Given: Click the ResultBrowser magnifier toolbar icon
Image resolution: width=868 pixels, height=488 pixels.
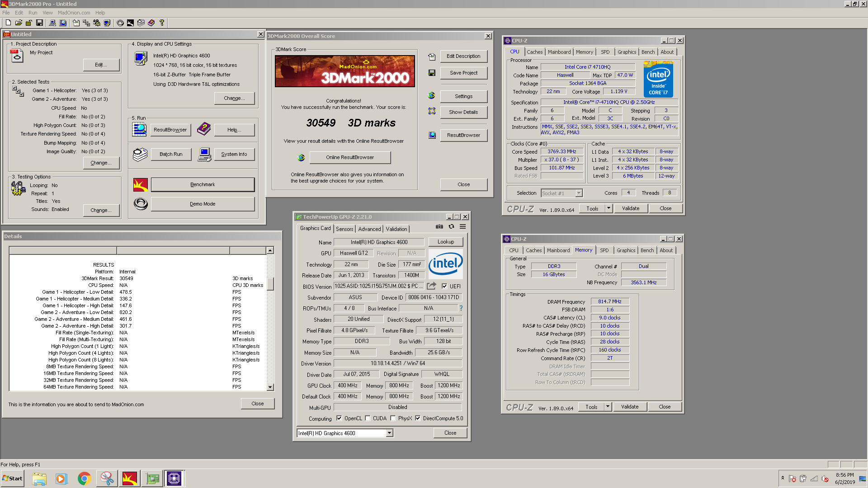Looking at the screenshot, I should tap(62, 23).
